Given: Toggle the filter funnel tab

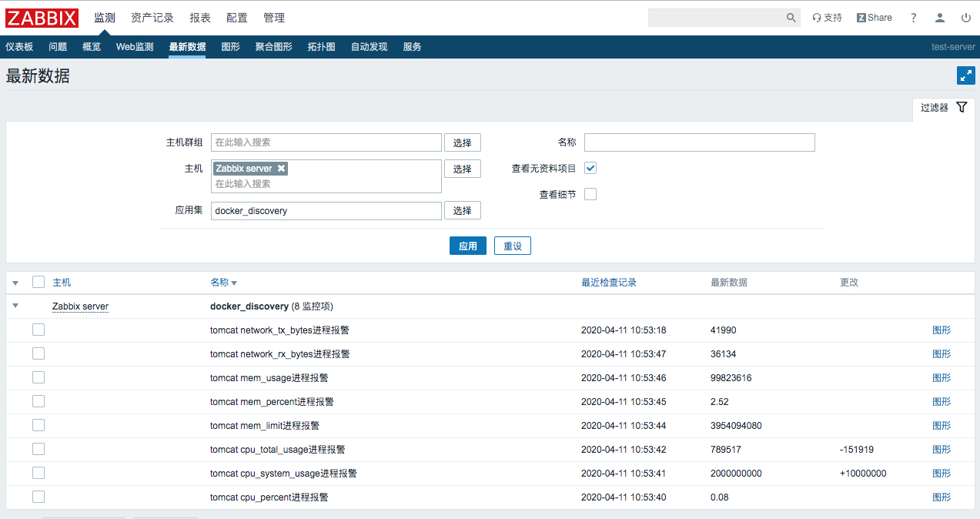Looking at the screenshot, I should click(x=943, y=108).
